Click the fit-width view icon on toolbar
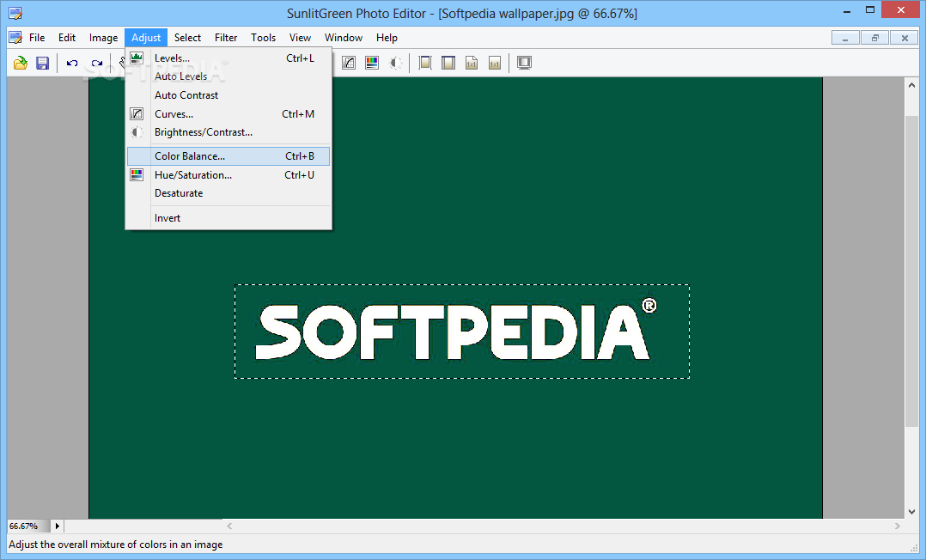Screen dimensions: 926x560 point(425,63)
